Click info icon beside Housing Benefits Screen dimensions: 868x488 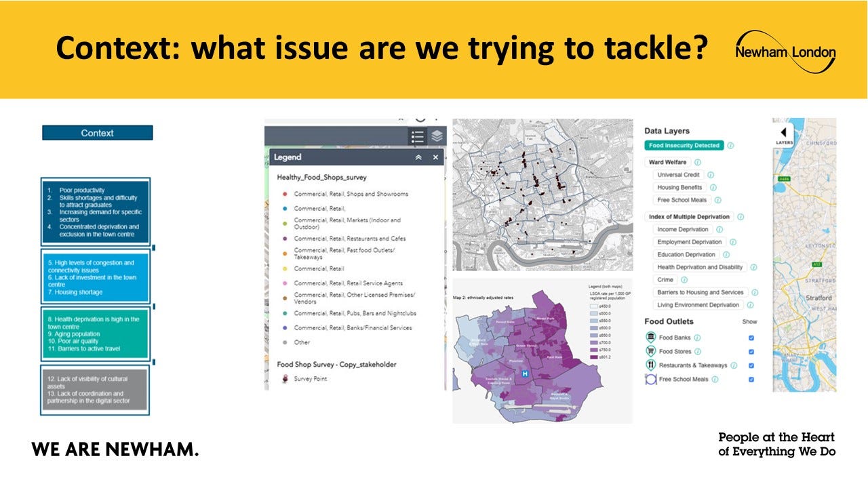coord(713,188)
